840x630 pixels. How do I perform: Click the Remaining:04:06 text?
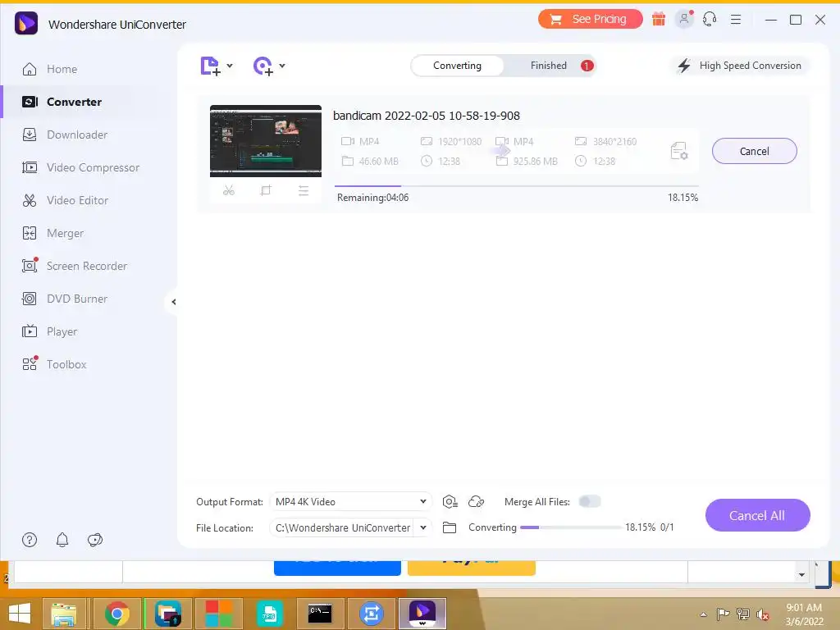point(373,197)
